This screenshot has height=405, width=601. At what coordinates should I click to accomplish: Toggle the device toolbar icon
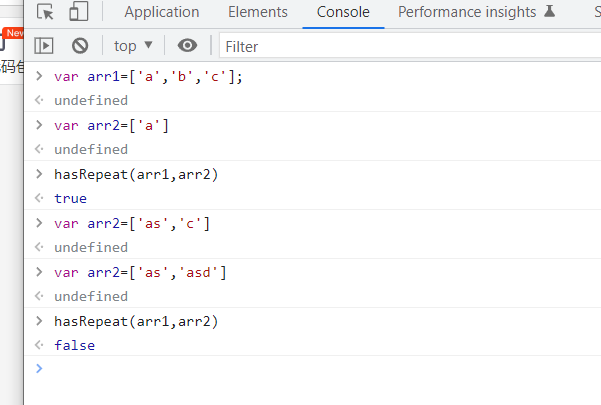pyautogui.click(x=79, y=13)
